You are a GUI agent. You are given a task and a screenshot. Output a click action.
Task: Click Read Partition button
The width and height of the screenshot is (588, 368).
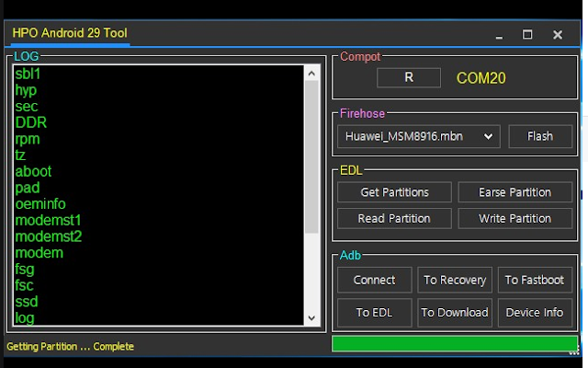click(394, 219)
